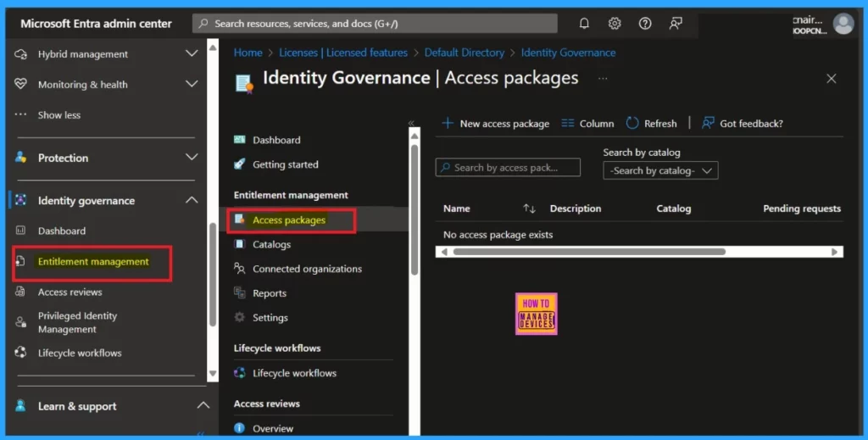Collapse the Identity governance section chevron
This screenshot has height=440, width=868.
[x=192, y=200]
